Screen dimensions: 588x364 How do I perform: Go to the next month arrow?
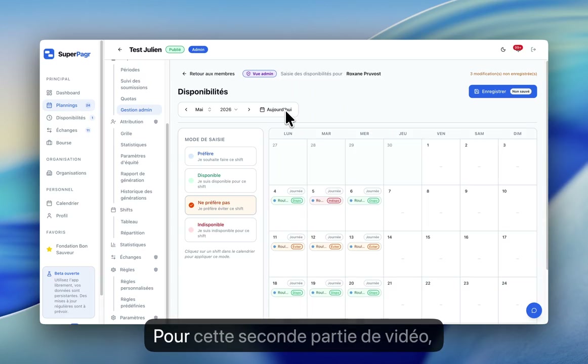tap(249, 110)
